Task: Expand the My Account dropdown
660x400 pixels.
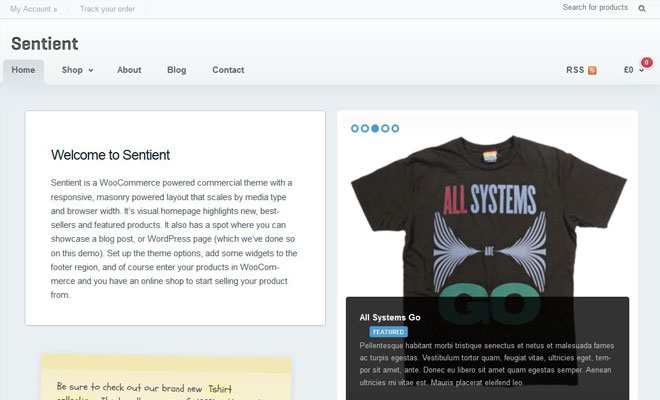Action: [x=34, y=8]
